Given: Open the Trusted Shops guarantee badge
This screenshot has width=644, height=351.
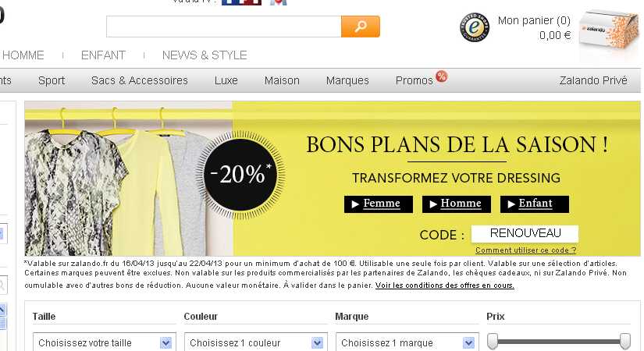Looking at the screenshot, I should click(475, 27).
